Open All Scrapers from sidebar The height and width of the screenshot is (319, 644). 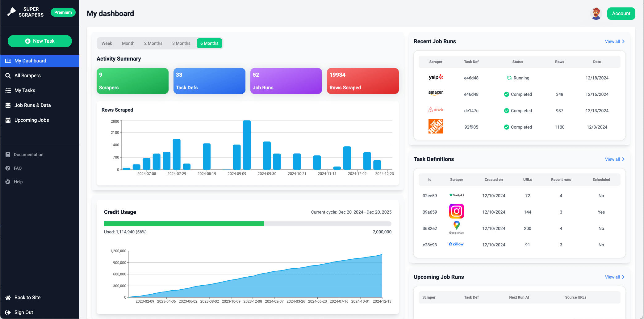27,76
